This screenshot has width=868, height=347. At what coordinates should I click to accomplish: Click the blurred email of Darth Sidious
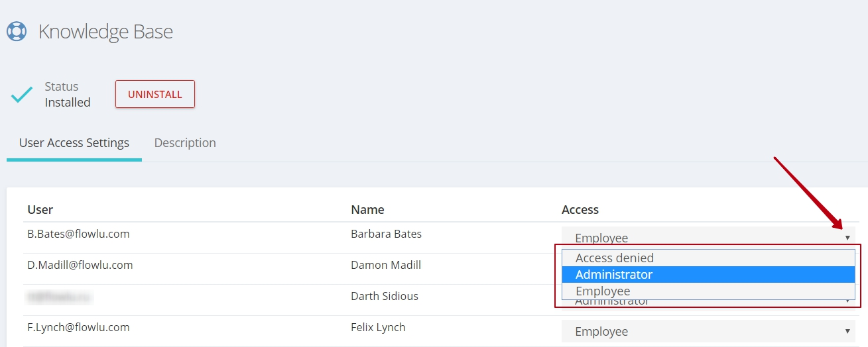(x=60, y=297)
